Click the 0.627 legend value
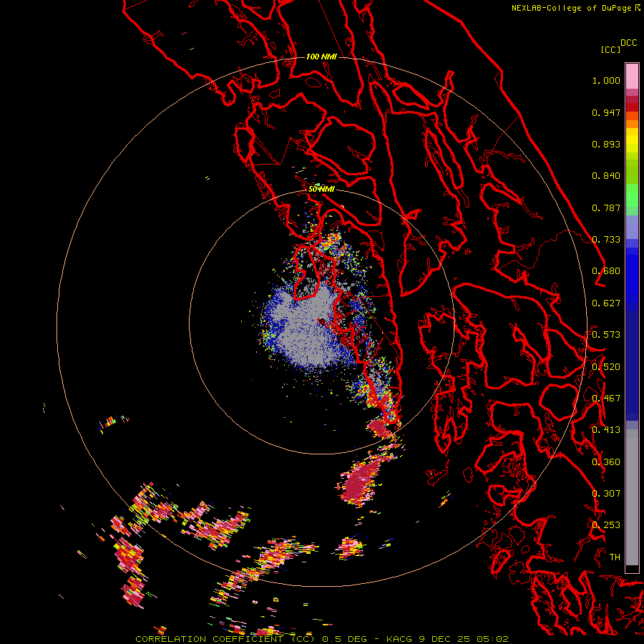The width and height of the screenshot is (644, 644). click(x=606, y=303)
